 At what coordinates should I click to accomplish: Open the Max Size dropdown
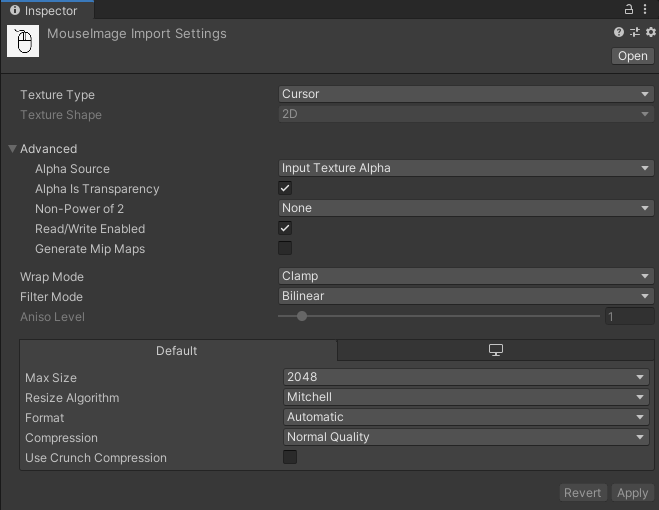click(x=466, y=377)
